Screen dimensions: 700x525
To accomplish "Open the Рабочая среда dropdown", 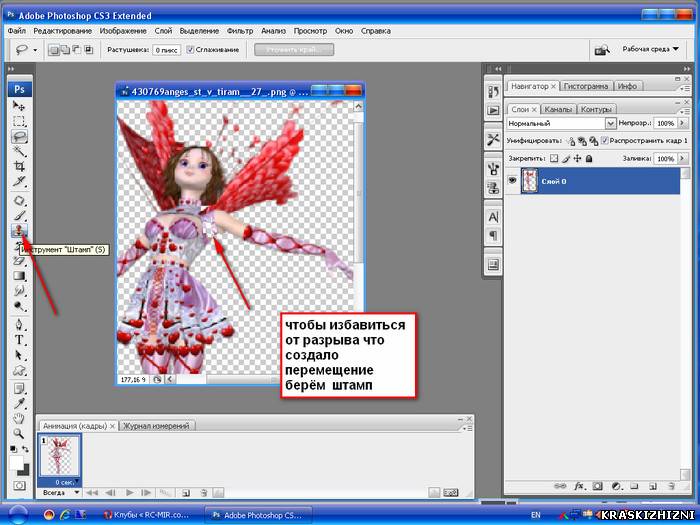I will coord(650,49).
